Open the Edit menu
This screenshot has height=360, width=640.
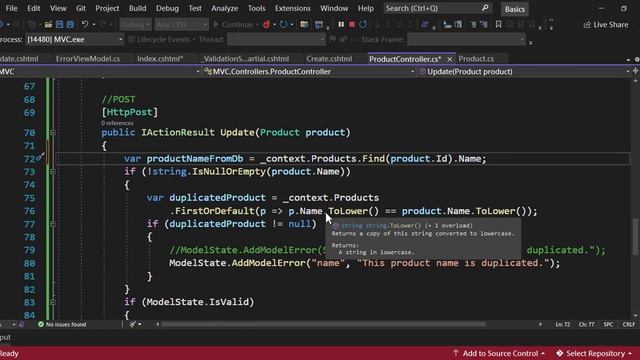33,8
